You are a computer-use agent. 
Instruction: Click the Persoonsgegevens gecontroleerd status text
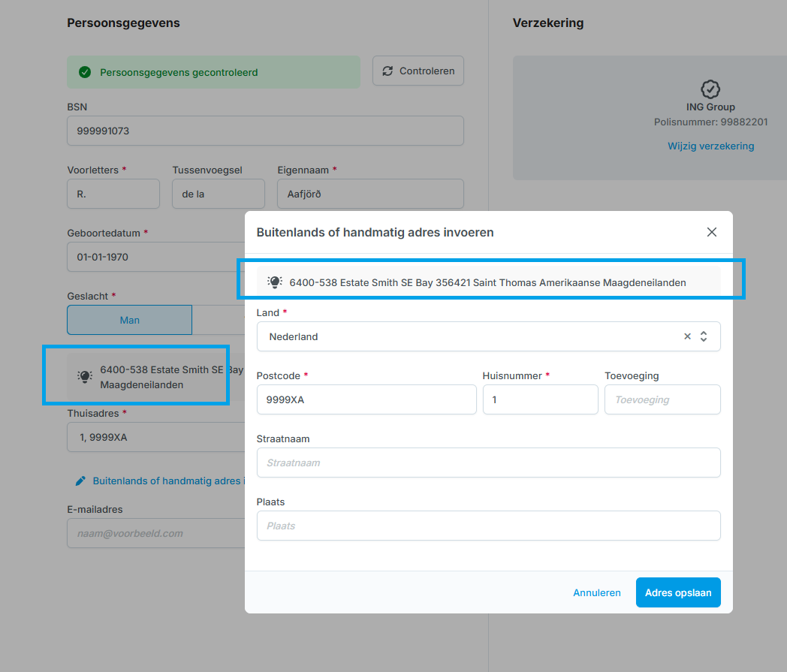coord(179,72)
